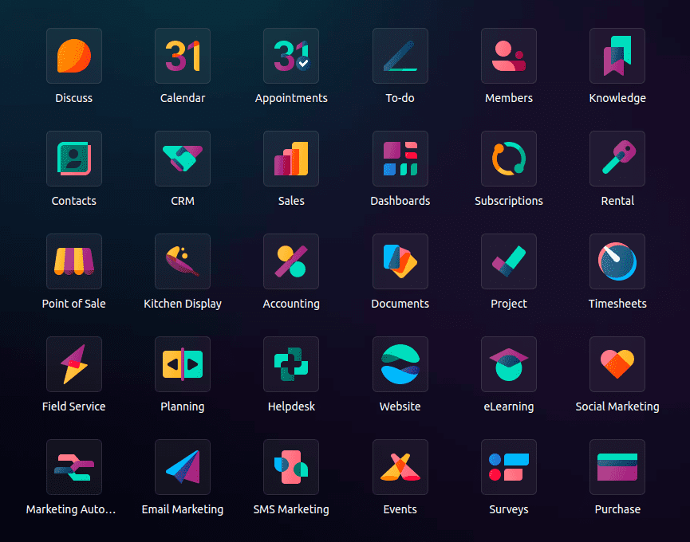Screen dimensions: 690x542
Task: Open the Documents app
Action: 400,262
